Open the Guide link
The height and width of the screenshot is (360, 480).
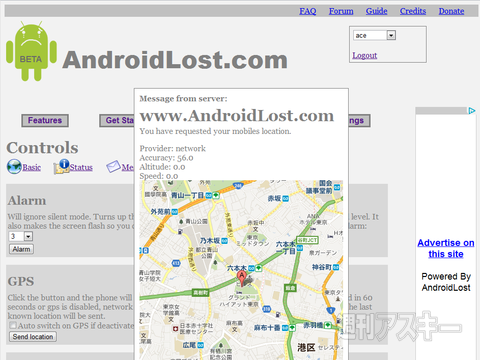(376, 11)
